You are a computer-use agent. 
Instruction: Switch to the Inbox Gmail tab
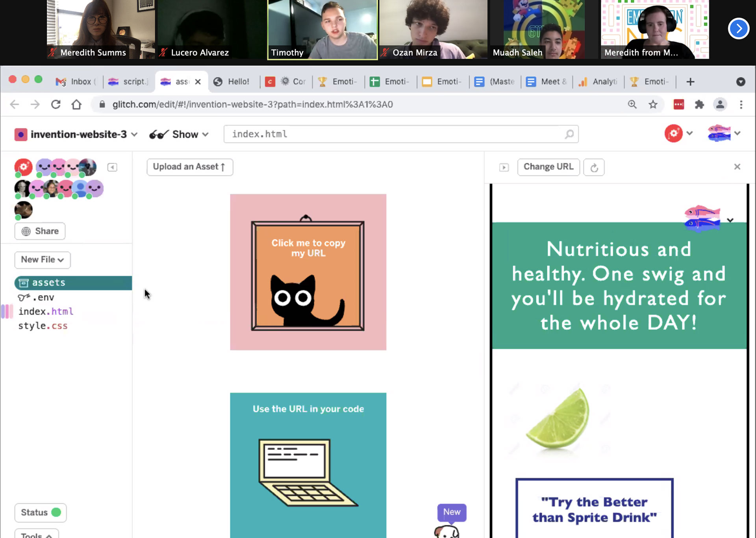[76, 81]
